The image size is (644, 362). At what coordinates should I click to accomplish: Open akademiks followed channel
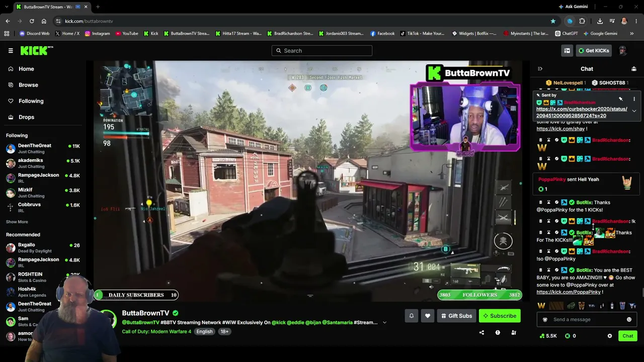point(43,163)
